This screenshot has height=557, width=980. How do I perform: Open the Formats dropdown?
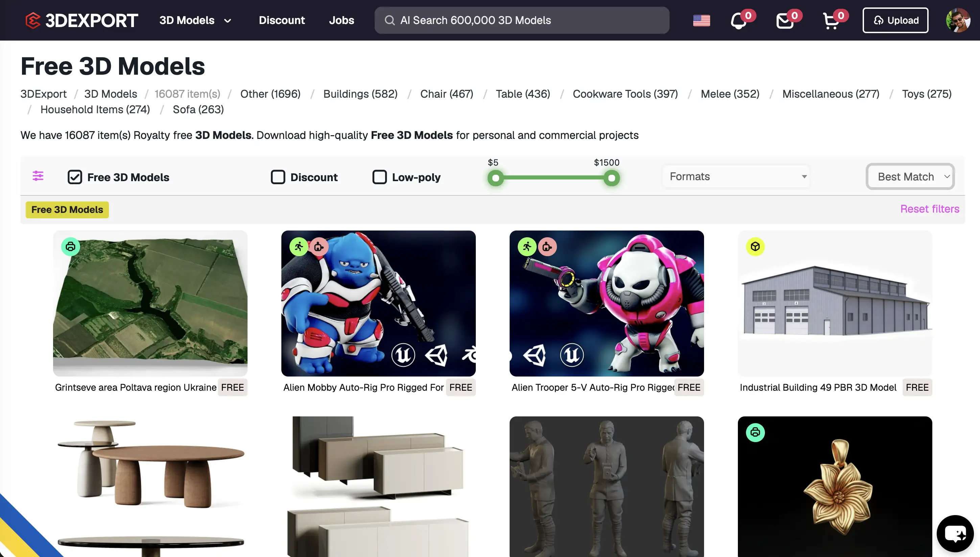736,176
